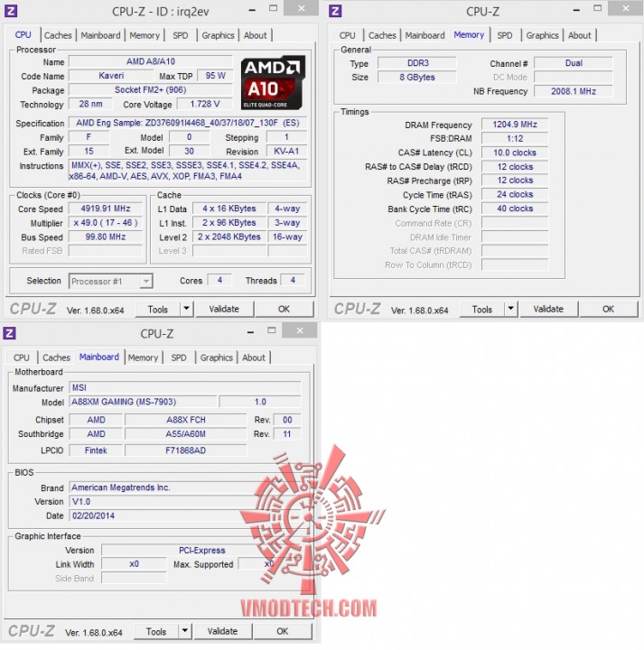Open the Graphics tab in the Mainboard window
The width and height of the screenshot is (644, 650).
click(x=217, y=357)
